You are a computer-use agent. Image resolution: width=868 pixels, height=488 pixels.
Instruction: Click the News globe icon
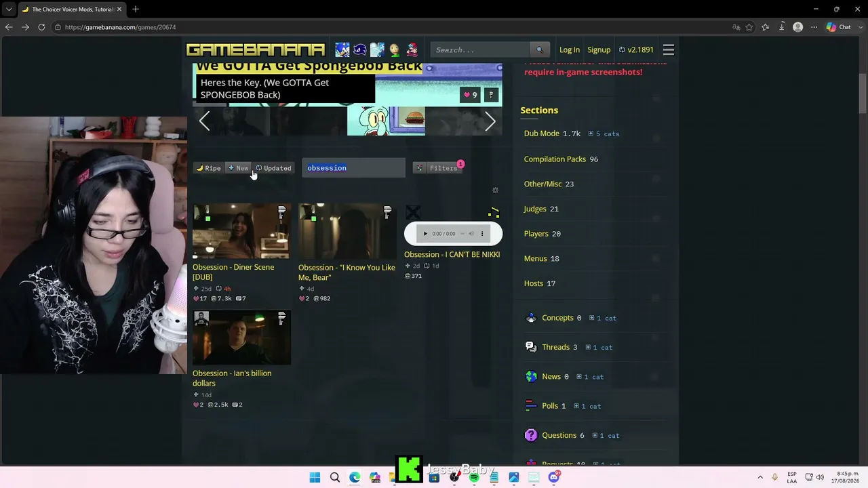531,377
